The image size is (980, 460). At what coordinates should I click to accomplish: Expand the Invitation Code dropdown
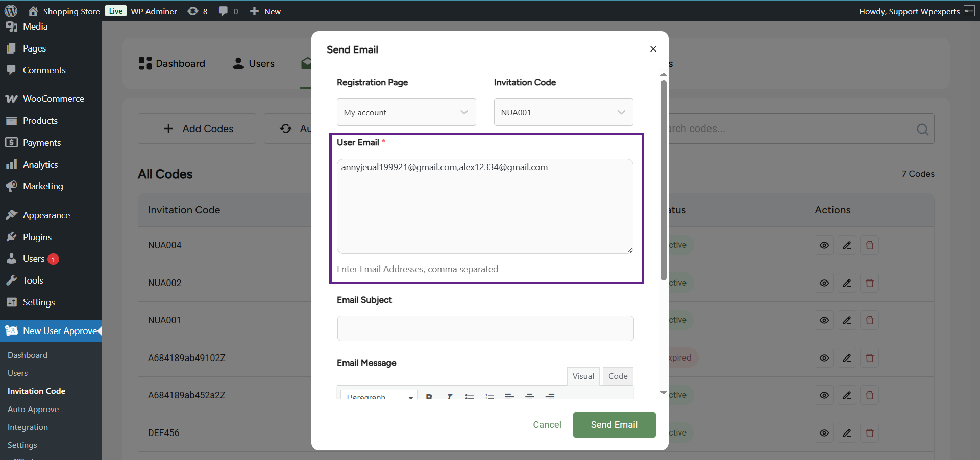[x=563, y=112]
